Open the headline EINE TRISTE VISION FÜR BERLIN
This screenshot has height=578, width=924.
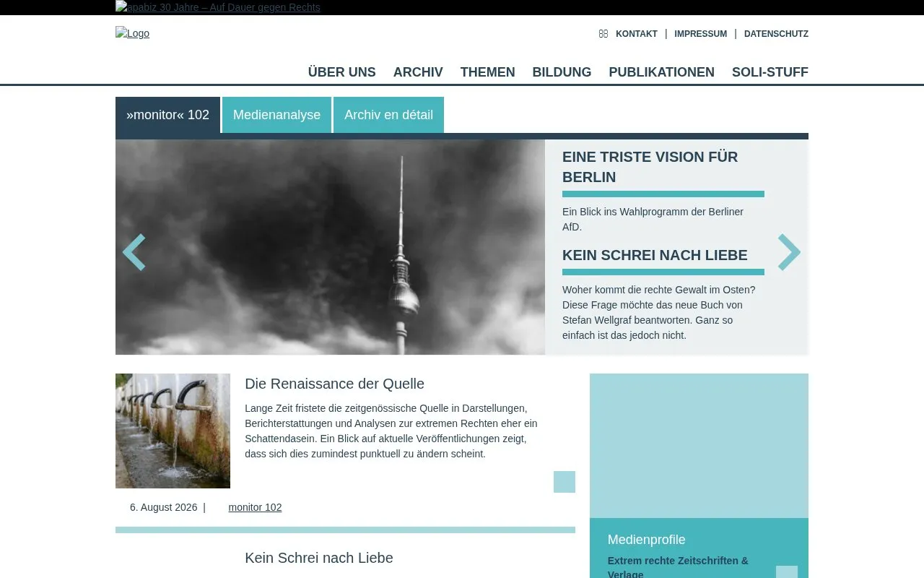click(650, 167)
